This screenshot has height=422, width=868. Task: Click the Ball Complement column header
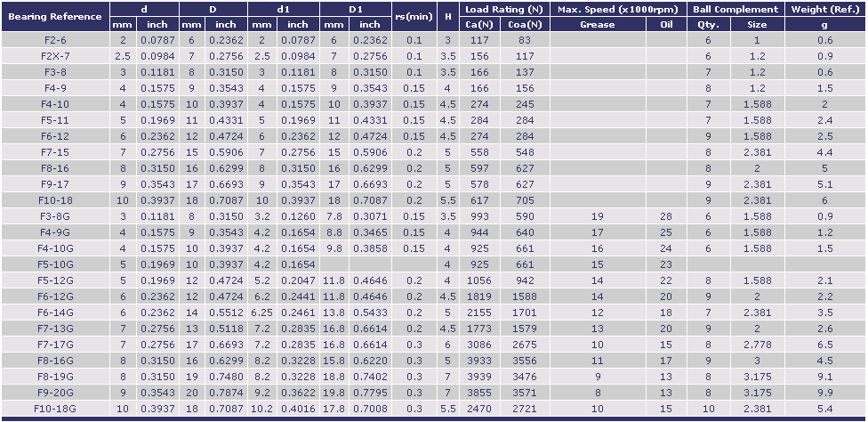click(x=735, y=9)
